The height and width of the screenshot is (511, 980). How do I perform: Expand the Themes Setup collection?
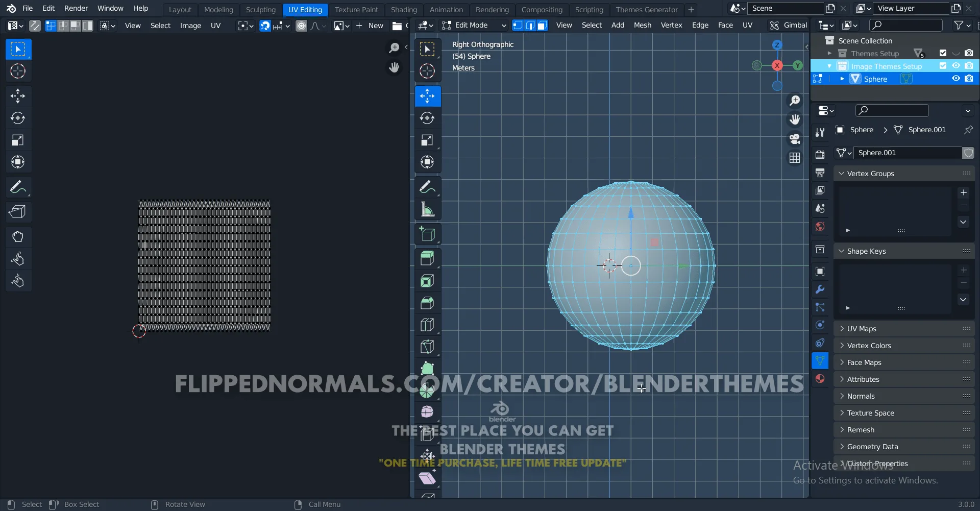click(829, 53)
